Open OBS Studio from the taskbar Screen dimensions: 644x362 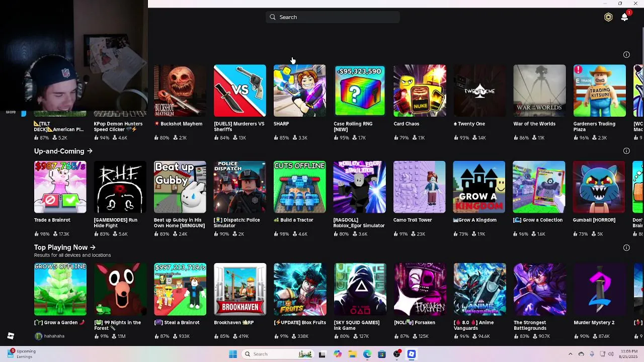click(x=397, y=354)
